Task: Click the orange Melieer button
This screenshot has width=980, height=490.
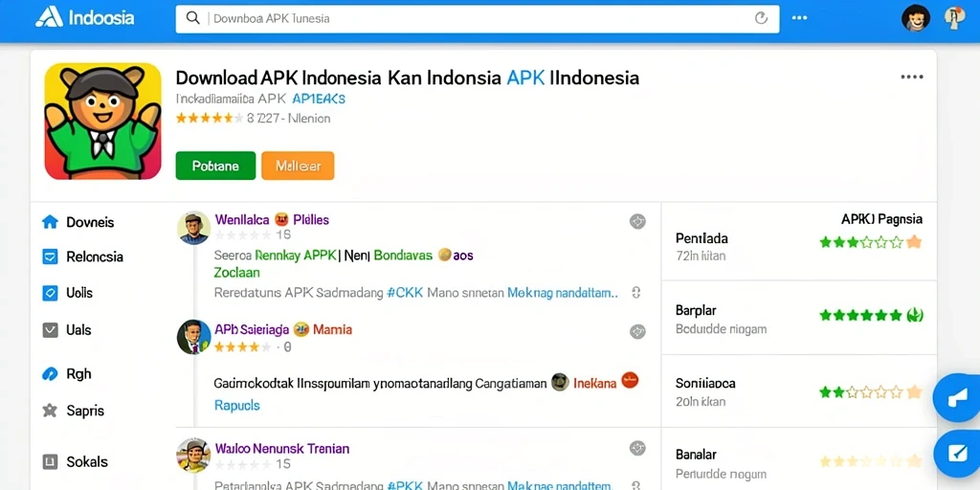Action: coord(298,166)
